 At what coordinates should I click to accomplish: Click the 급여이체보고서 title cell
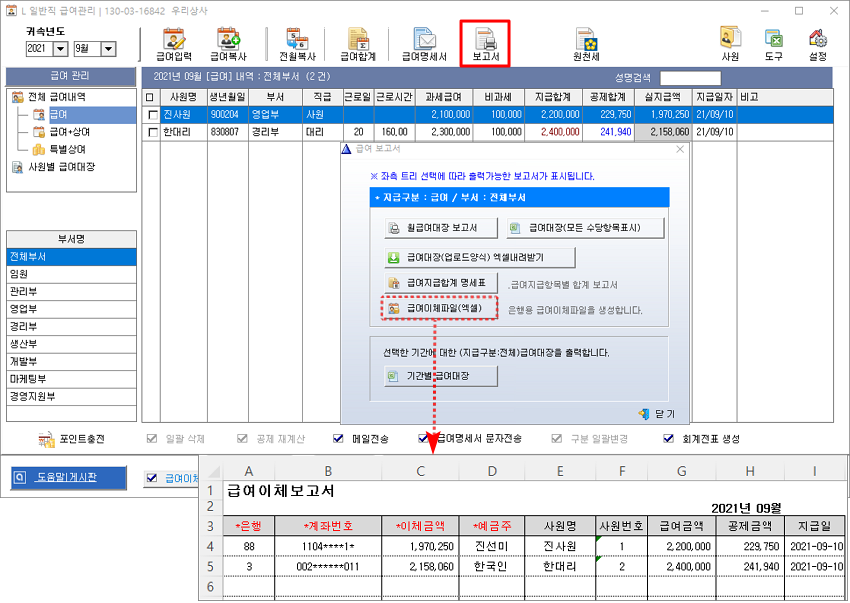(281, 491)
